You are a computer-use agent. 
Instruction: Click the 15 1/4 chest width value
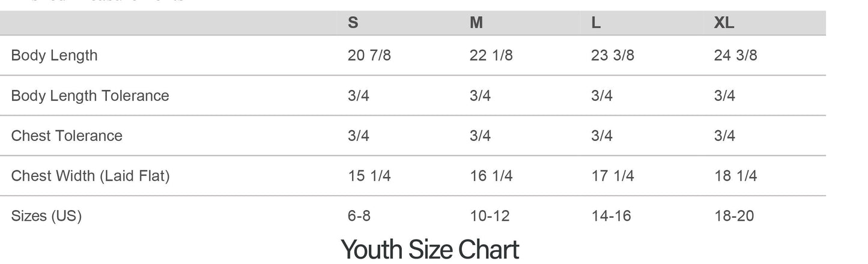click(x=369, y=176)
